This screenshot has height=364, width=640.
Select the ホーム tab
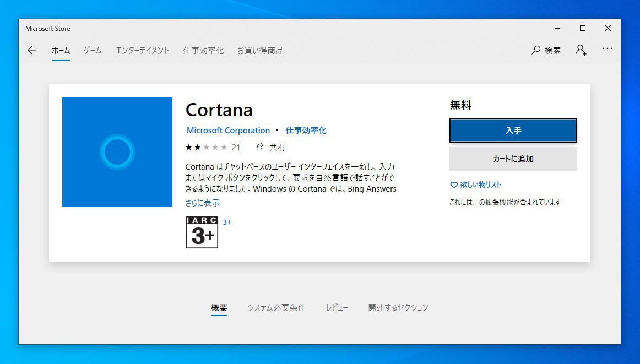pos(61,51)
